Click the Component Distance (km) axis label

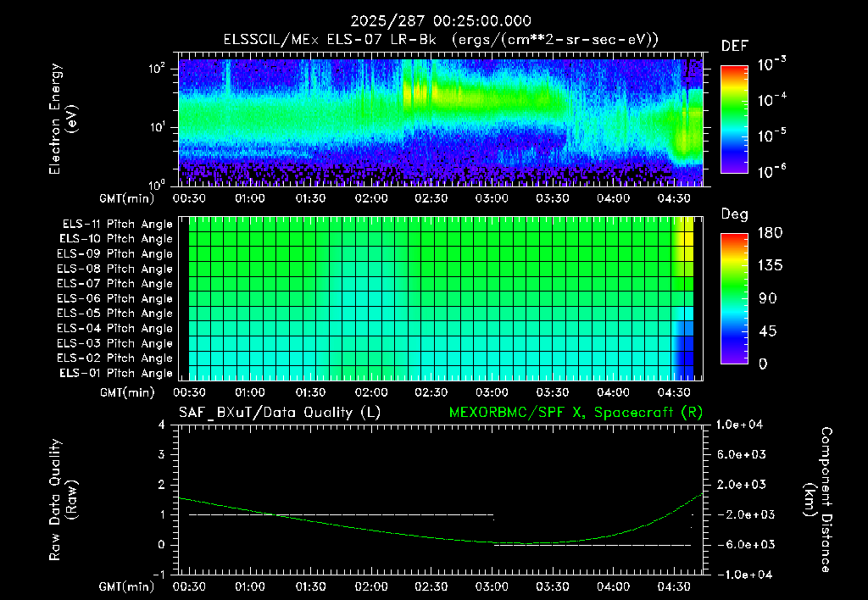[x=818, y=500]
